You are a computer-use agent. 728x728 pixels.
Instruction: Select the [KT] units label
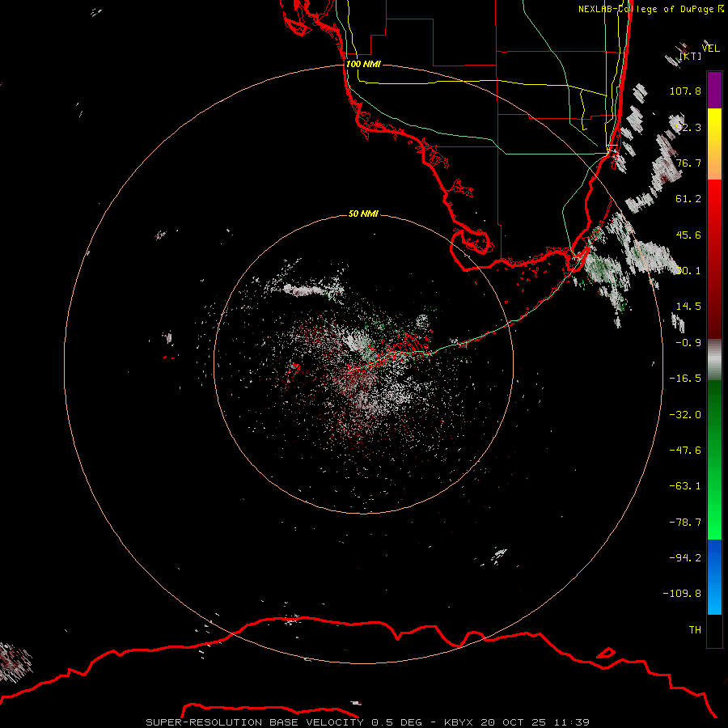coord(691,56)
